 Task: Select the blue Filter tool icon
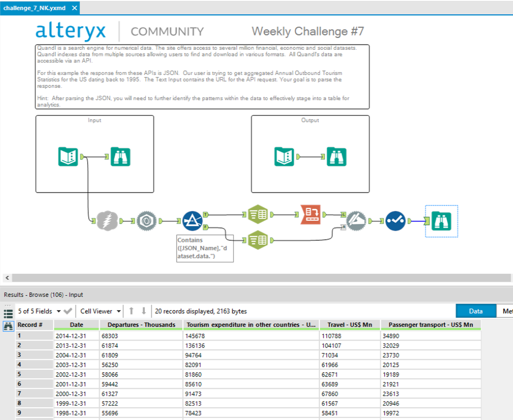193,221
